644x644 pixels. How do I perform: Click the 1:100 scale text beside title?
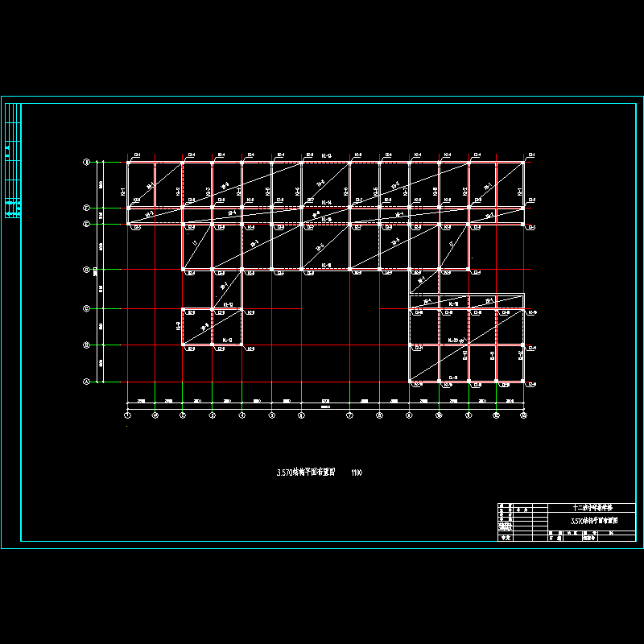tap(356, 473)
